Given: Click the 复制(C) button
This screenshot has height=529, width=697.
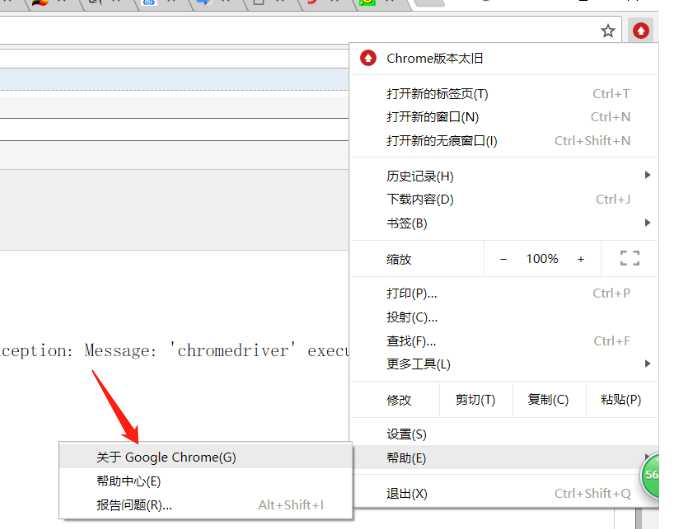Looking at the screenshot, I should (x=549, y=400).
